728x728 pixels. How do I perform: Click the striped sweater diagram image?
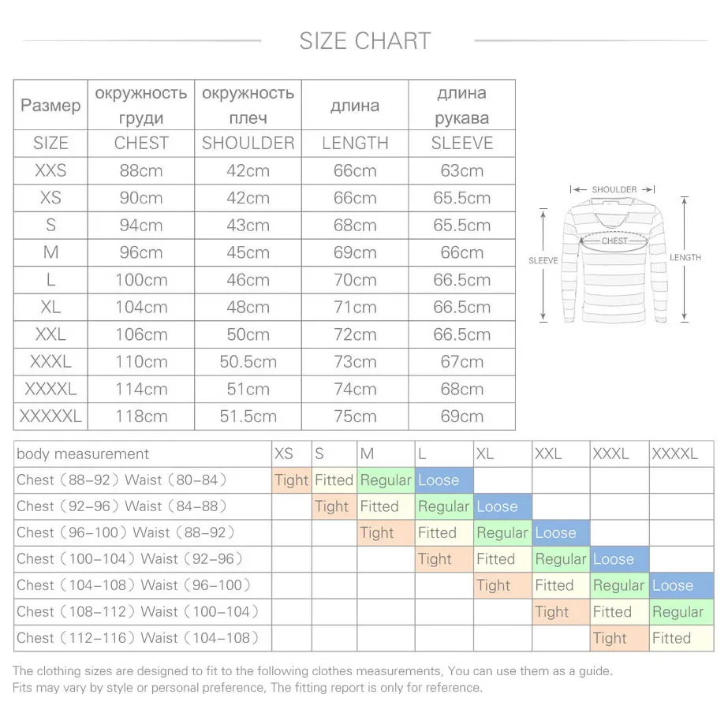pos(614,261)
